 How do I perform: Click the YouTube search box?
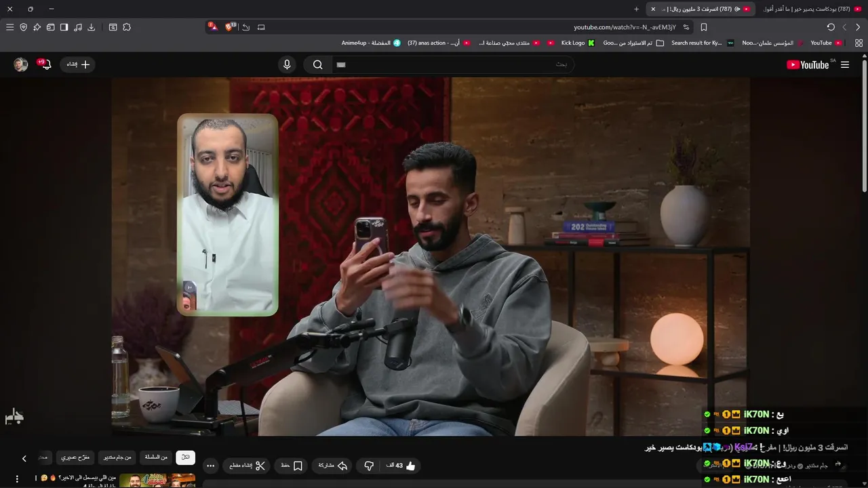point(453,64)
